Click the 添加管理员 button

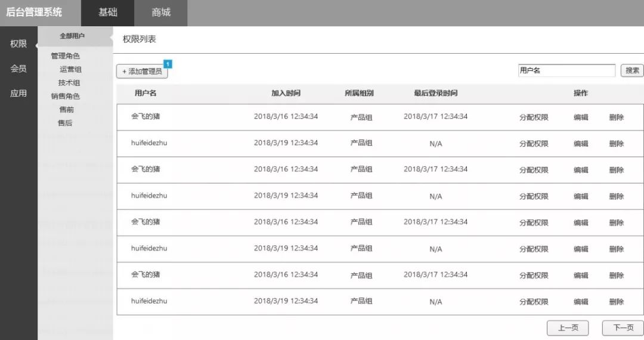(x=142, y=72)
